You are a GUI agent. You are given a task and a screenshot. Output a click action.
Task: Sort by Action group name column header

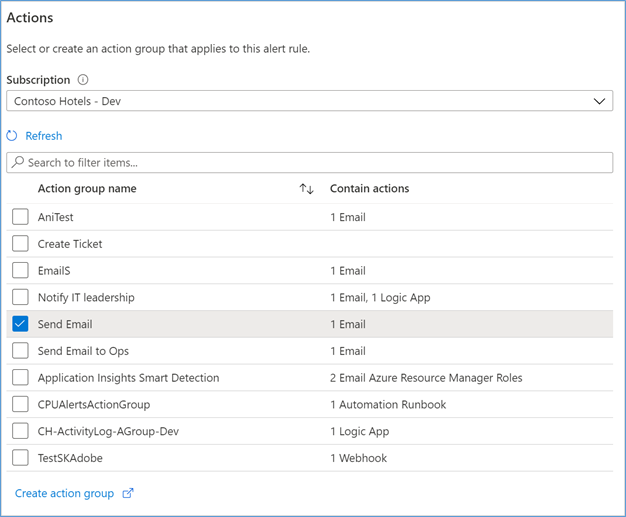coord(87,189)
